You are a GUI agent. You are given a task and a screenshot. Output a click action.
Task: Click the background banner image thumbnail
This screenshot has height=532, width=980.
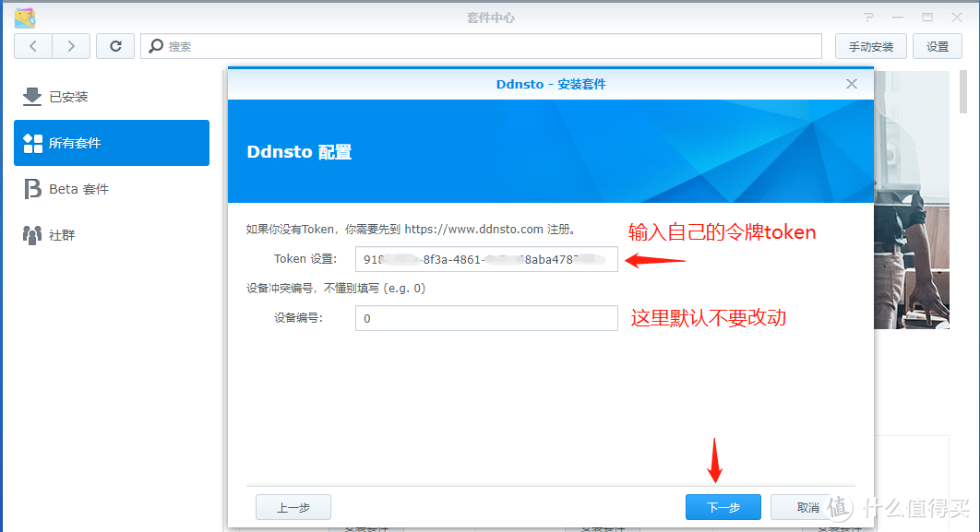coord(912,200)
